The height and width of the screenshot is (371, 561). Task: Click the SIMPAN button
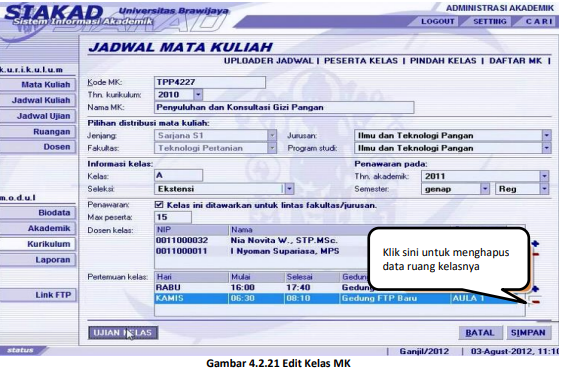tap(528, 333)
